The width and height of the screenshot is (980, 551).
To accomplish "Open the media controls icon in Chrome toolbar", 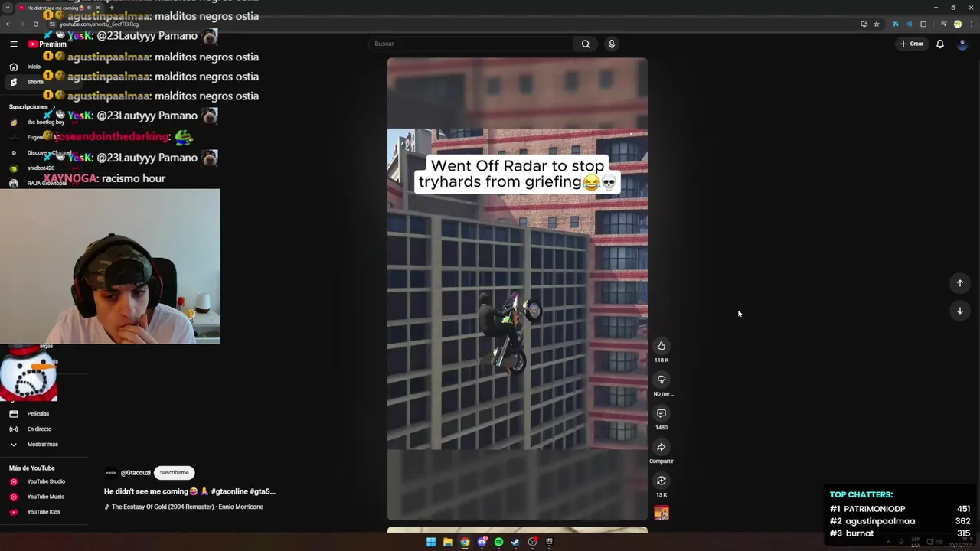I will click(943, 24).
